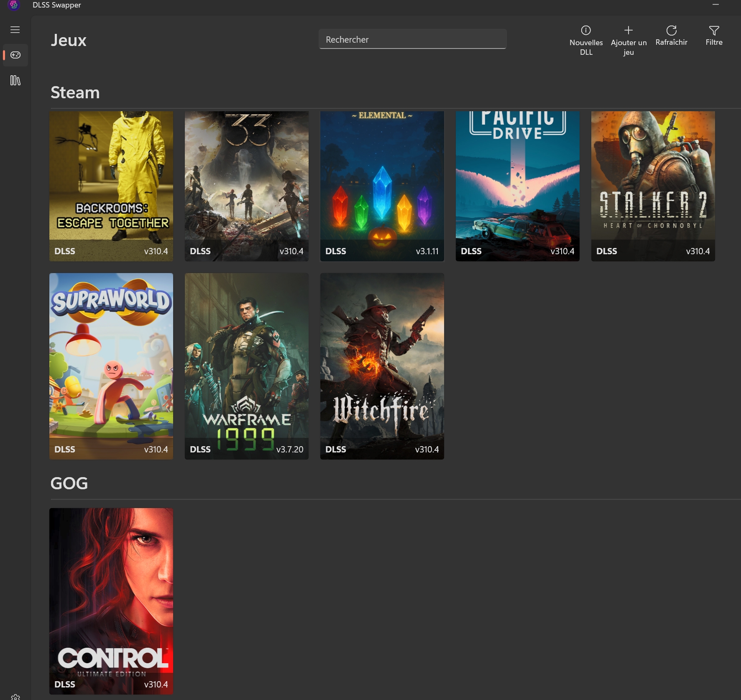This screenshot has width=741, height=700.
Task: Click the DLSS Swapper app logo
Action: [x=14, y=5]
